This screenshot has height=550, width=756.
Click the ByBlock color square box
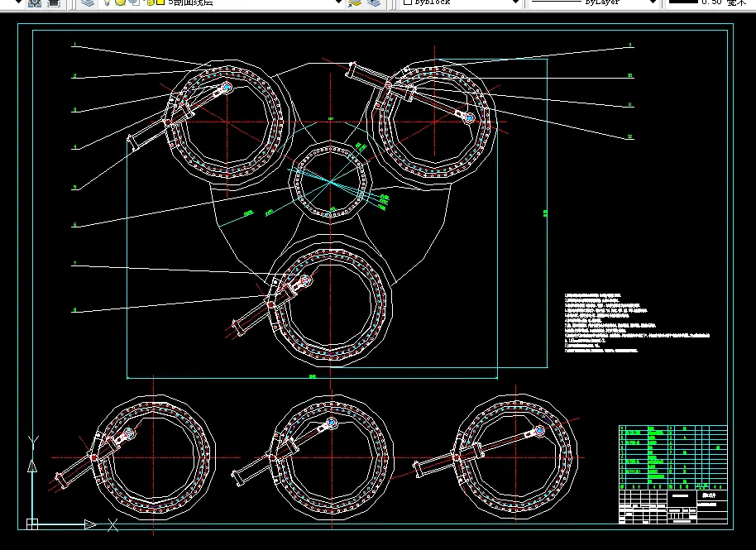408,2
